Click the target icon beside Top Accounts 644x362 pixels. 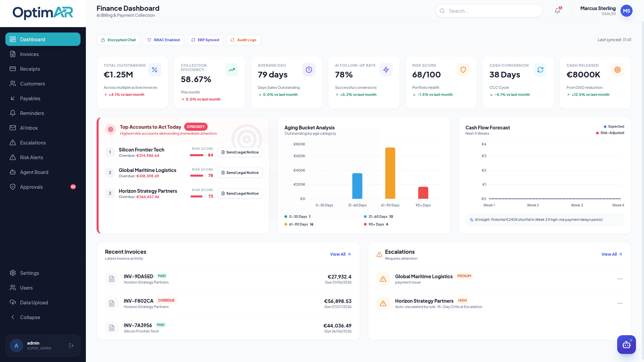111,129
